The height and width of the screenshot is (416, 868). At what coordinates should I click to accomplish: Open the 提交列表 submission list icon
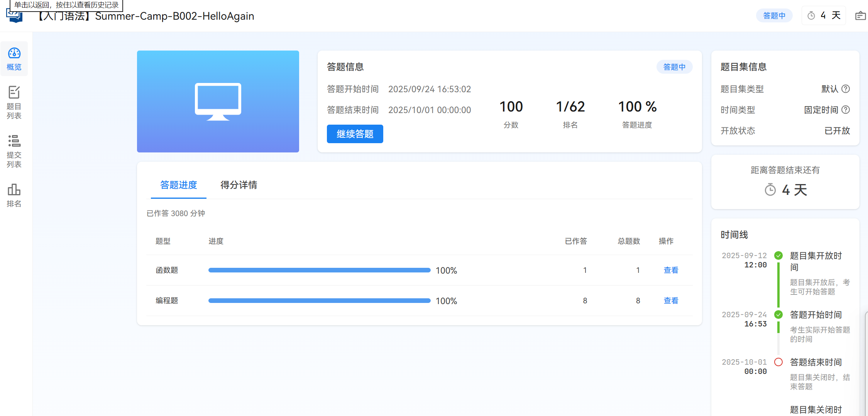(14, 151)
